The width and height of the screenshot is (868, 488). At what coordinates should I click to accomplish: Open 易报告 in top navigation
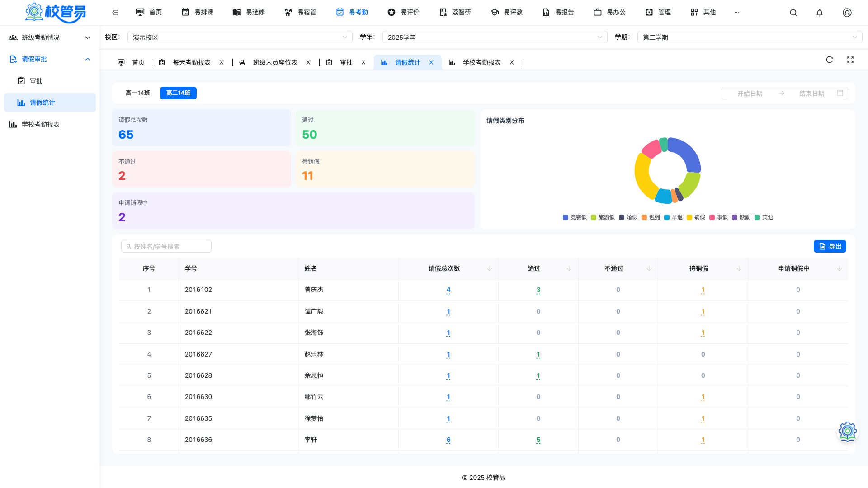558,12
